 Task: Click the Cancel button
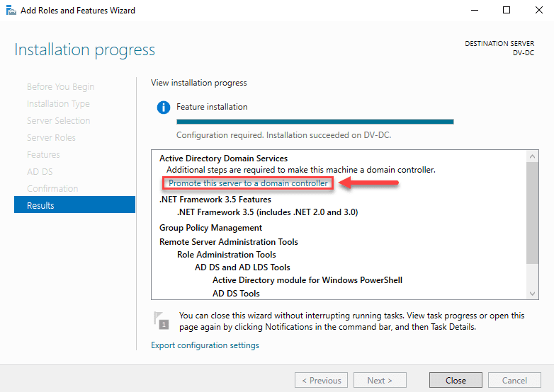tap(514, 381)
